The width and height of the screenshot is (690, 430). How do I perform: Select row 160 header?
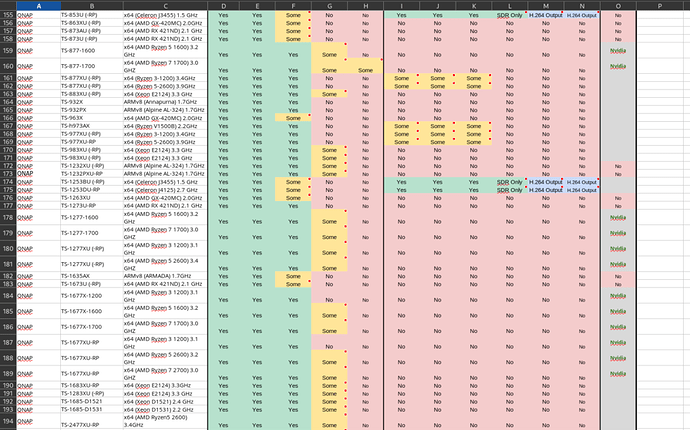(8, 66)
